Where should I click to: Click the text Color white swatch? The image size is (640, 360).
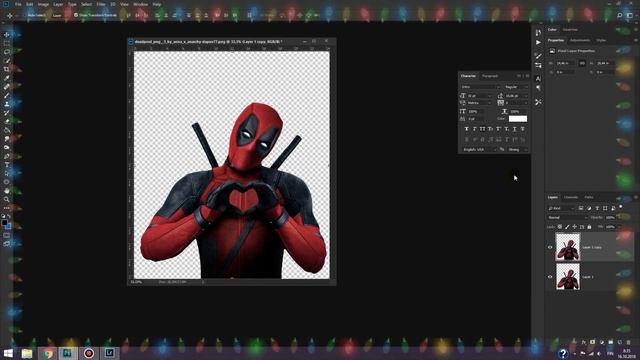[518, 119]
